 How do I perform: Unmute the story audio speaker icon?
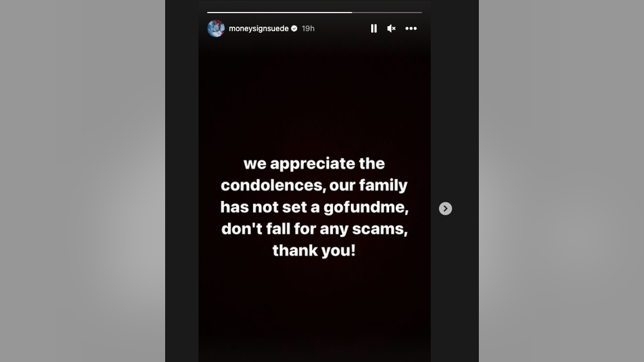click(x=391, y=28)
